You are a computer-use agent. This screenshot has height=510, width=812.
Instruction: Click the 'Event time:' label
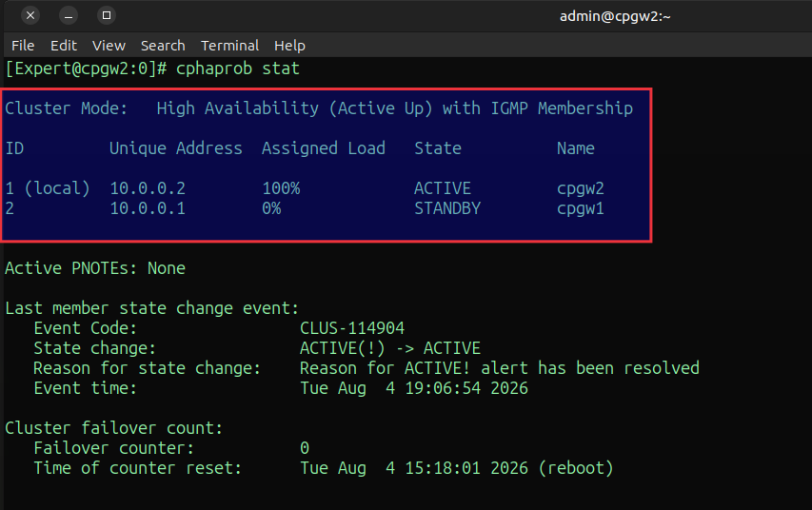point(86,388)
